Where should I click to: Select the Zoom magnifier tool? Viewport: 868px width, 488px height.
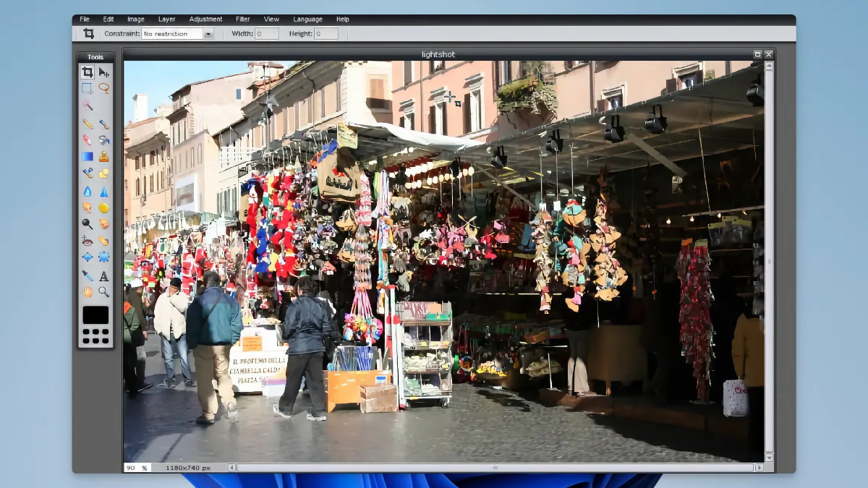pyautogui.click(x=104, y=292)
